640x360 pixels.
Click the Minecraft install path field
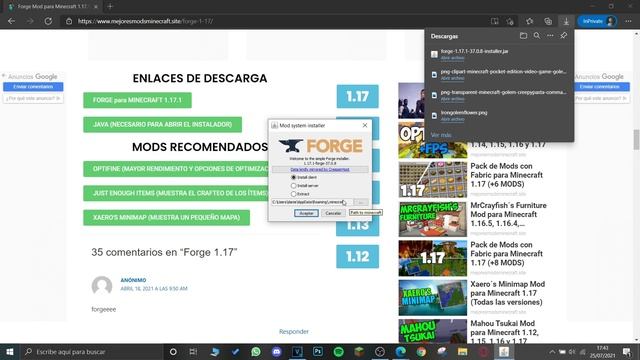pyautogui.click(x=312, y=202)
